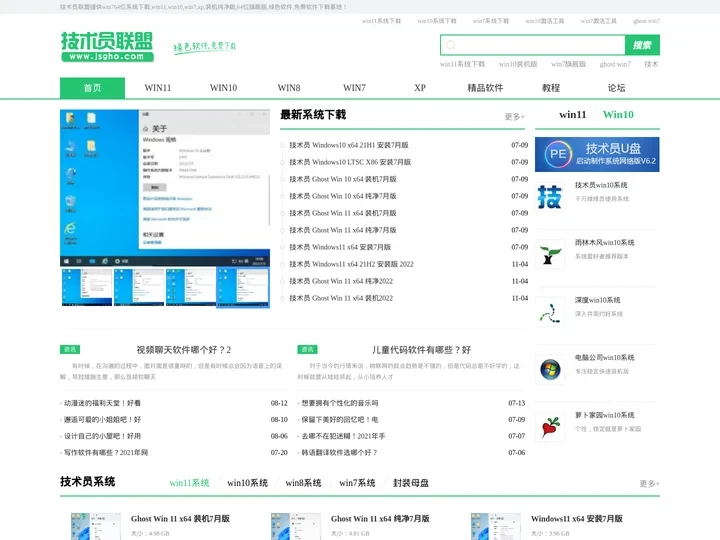Open top link win7系统下载
Screen dimensions: 720x540
point(491,21)
